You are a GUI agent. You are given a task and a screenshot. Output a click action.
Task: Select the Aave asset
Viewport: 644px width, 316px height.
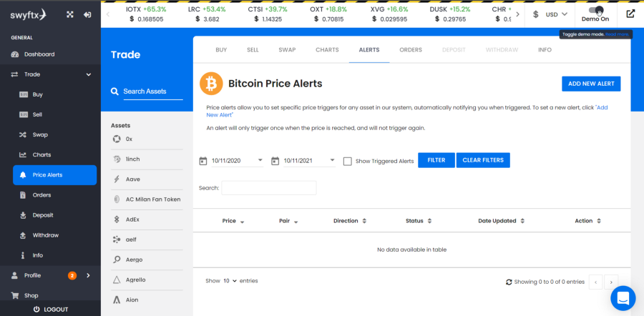coord(147,179)
